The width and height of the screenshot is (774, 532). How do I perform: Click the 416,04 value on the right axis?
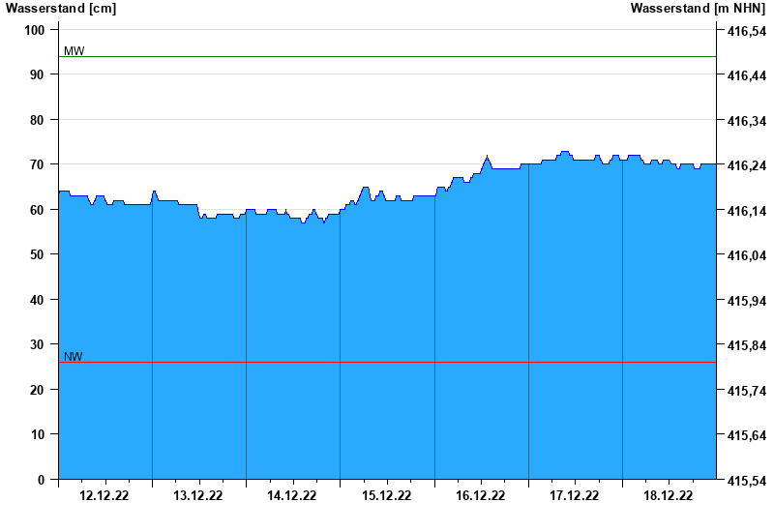(x=744, y=255)
